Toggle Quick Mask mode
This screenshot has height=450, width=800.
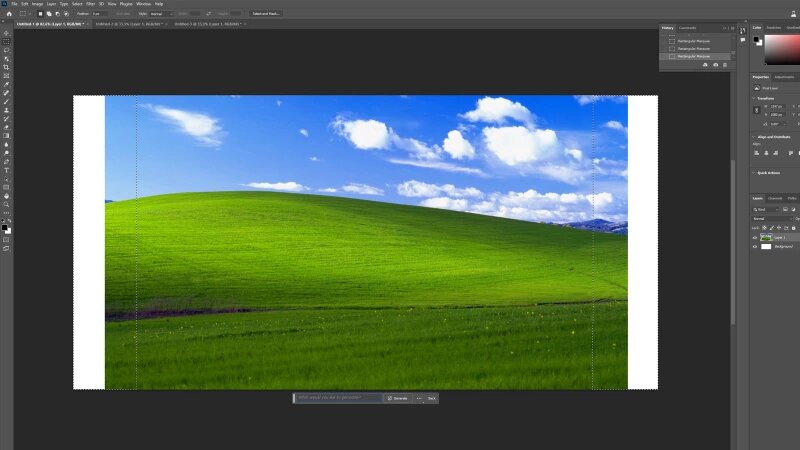click(6, 240)
